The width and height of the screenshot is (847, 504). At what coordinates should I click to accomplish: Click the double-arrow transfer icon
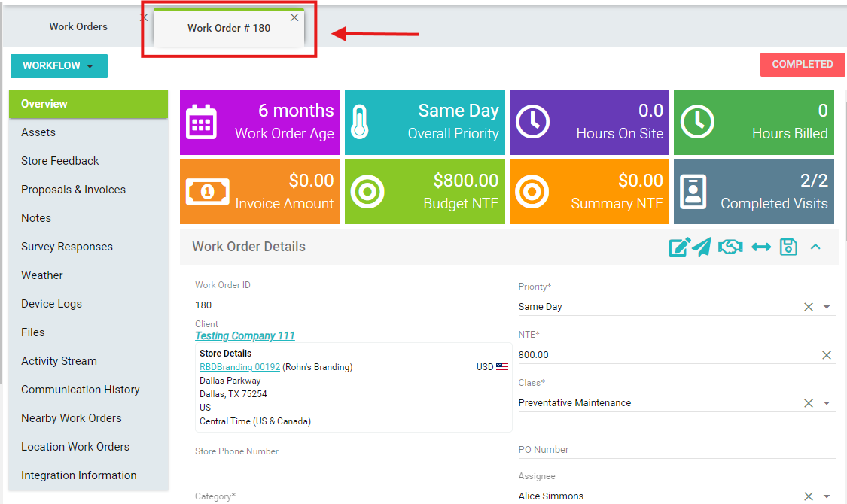761,247
